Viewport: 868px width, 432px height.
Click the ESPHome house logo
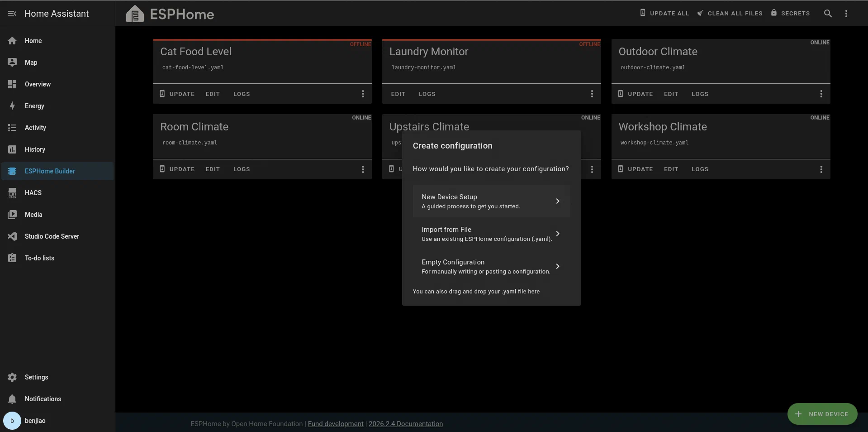click(135, 14)
